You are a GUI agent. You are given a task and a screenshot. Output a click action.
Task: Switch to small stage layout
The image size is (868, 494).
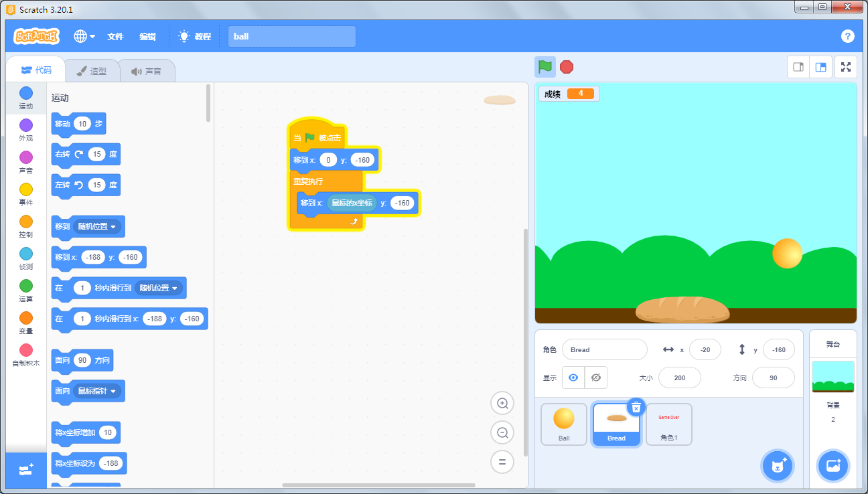798,67
